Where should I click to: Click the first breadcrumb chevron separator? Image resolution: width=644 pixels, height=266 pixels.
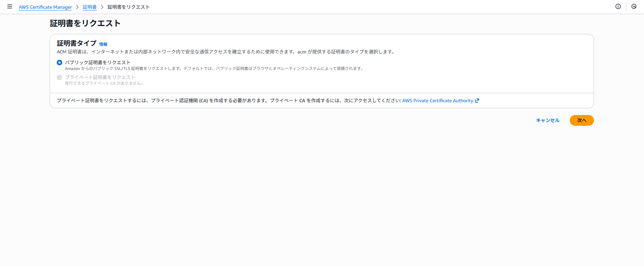pyautogui.click(x=77, y=7)
